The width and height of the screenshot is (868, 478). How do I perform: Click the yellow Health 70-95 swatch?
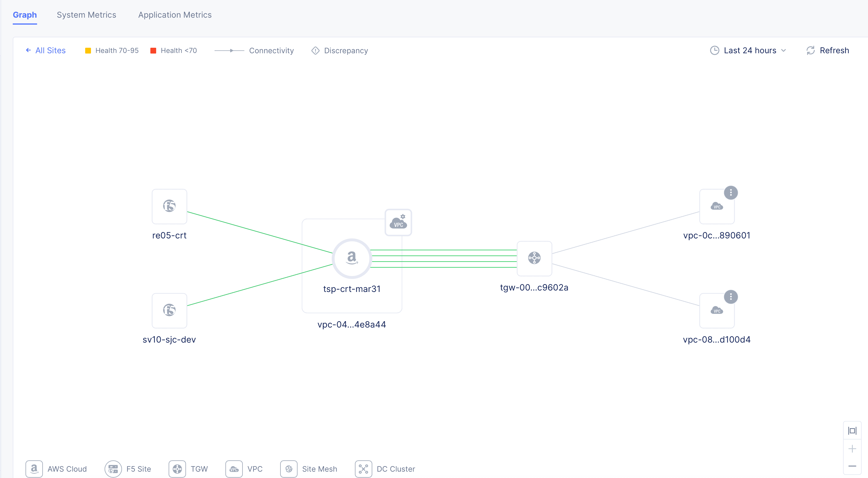88,51
